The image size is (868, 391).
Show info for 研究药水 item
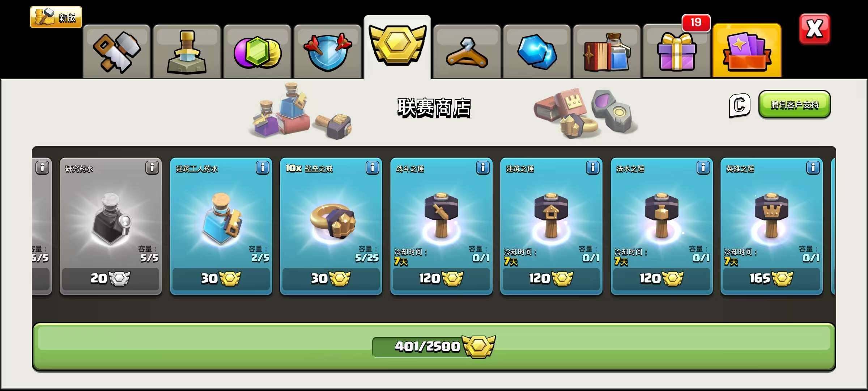152,168
